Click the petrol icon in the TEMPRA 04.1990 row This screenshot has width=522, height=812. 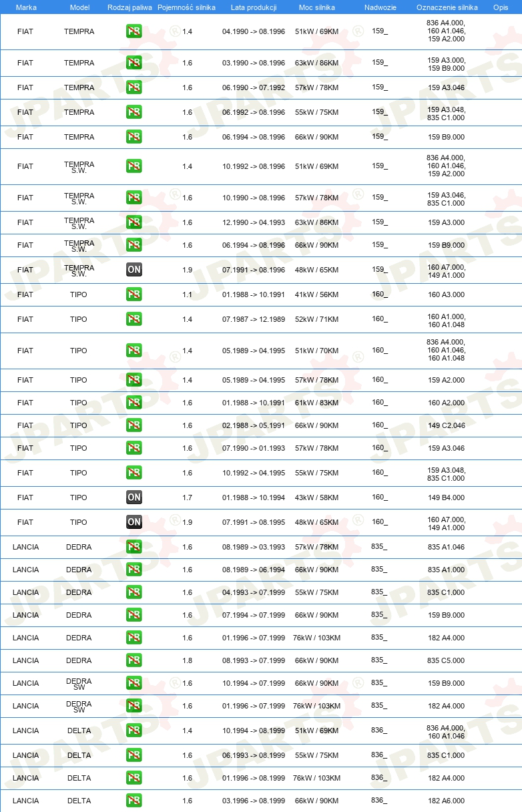coord(134,31)
